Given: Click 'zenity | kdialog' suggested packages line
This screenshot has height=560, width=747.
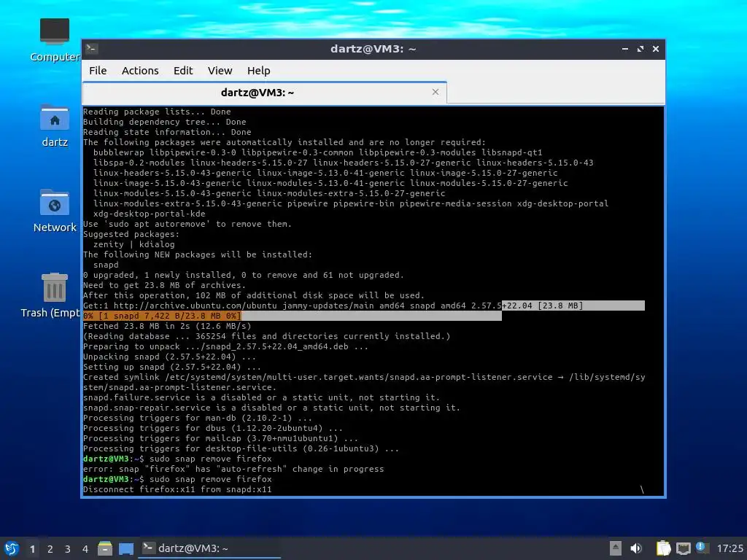Looking at the screenshot, I should click(134, 244).
